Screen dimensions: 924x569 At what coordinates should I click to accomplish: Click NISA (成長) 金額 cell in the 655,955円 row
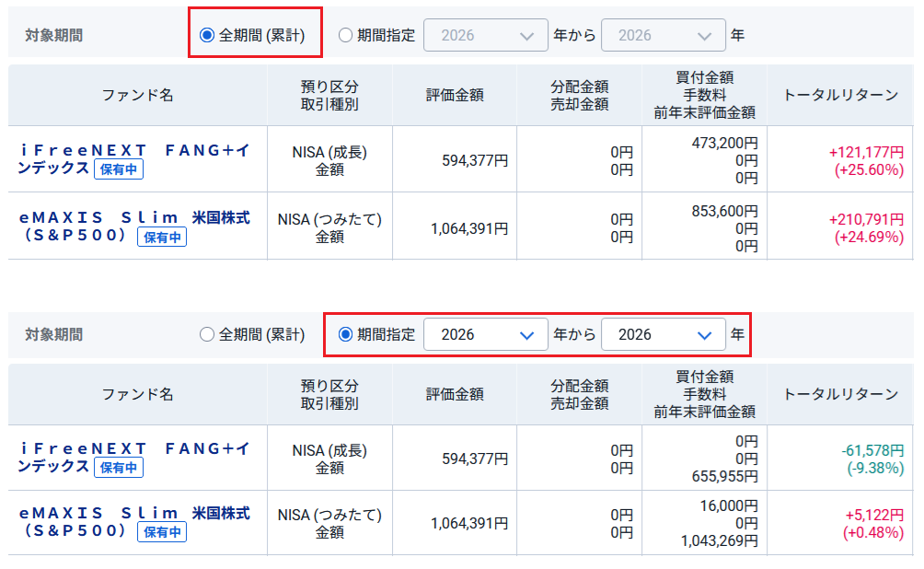point(329,459)
